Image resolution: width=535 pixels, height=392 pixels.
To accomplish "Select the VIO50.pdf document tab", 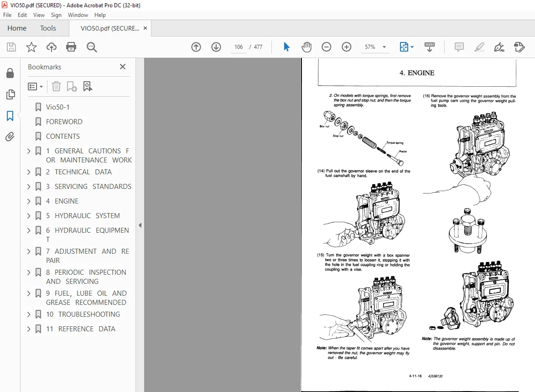I will pyautogui.click(x=110, y=28).
